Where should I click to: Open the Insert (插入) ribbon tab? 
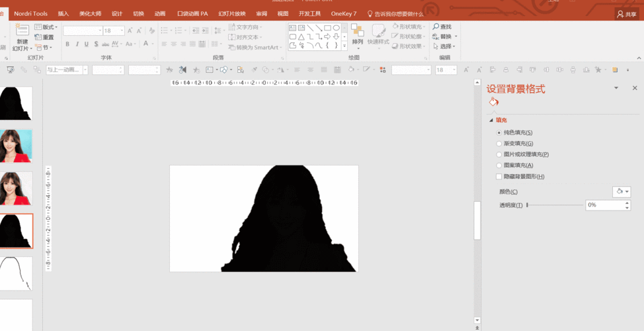tap(63, 13)
